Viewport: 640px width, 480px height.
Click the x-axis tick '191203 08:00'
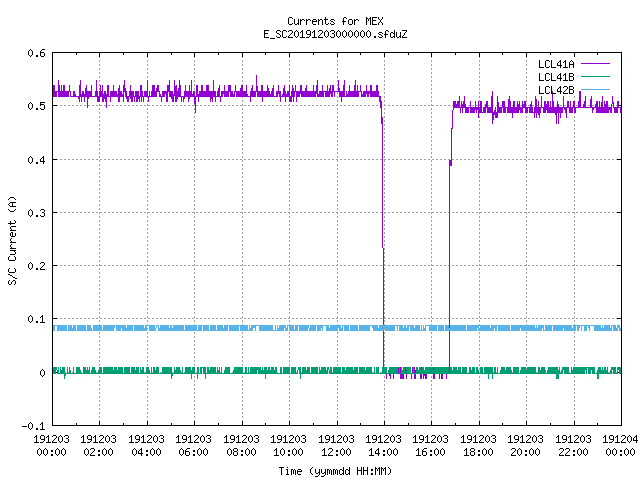(241, 446)
